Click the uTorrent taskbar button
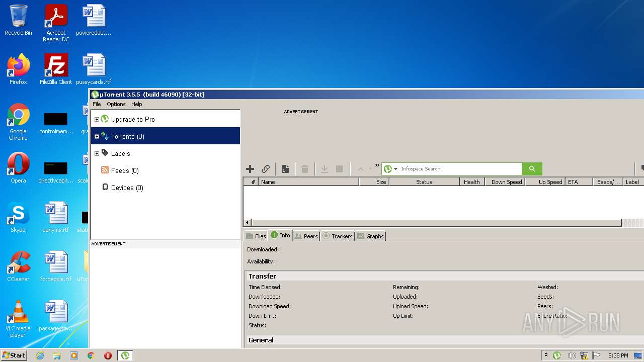Screen dimensions: 644x362 coord(125,355)
